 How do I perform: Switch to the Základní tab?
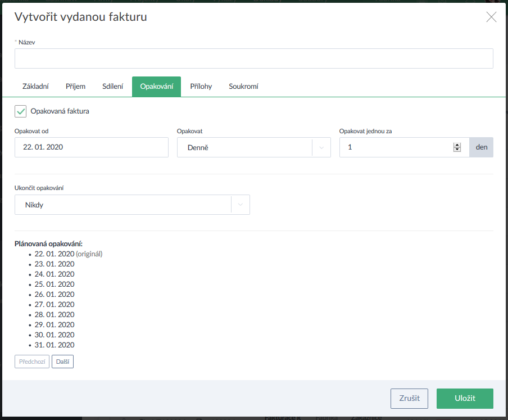coord(35,87)
